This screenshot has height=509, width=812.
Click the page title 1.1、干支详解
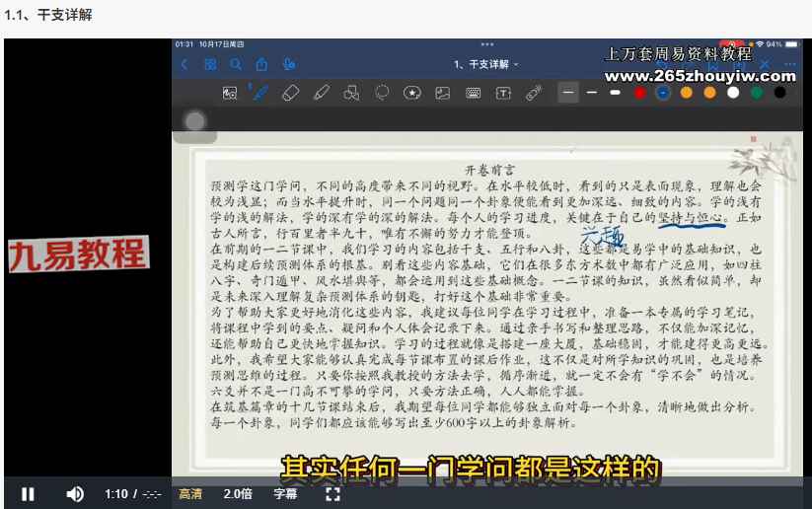(x=48, y=15)
